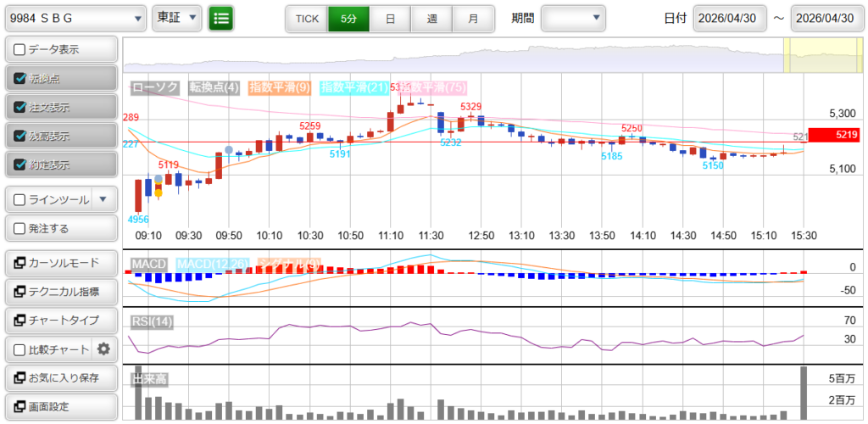This screenshot has width=868, height=424.
Task: Enable the データ表示 checkbox
Action: [20, 49]
